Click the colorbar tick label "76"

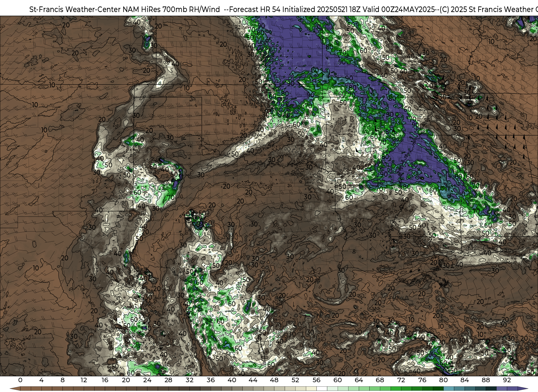tap(422, 380)
